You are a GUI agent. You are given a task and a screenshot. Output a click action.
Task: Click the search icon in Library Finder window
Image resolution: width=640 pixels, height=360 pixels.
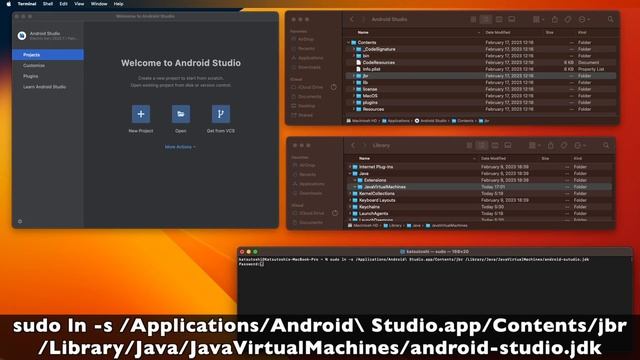click(x=606, y=145)
